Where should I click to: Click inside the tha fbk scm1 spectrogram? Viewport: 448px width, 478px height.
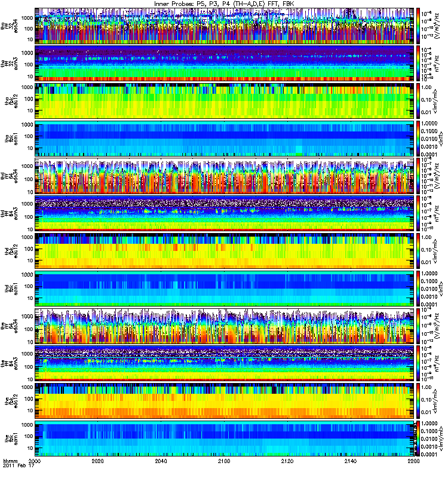224,139
